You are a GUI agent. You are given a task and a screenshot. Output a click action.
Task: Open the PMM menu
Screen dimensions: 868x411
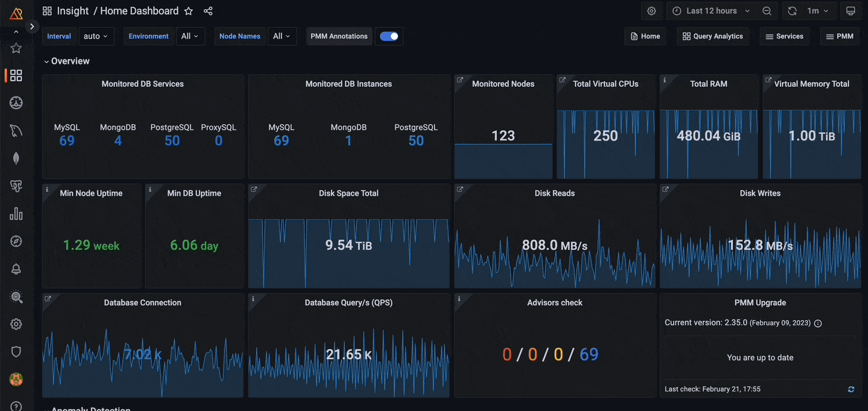[839, 36]
